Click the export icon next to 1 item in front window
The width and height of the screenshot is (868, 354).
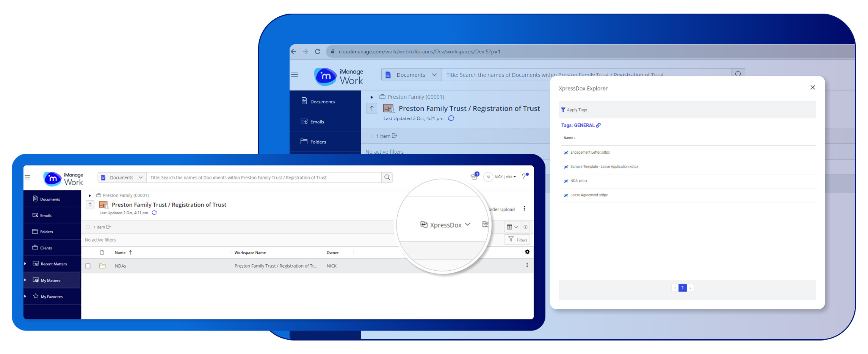[x=108, y=227]
